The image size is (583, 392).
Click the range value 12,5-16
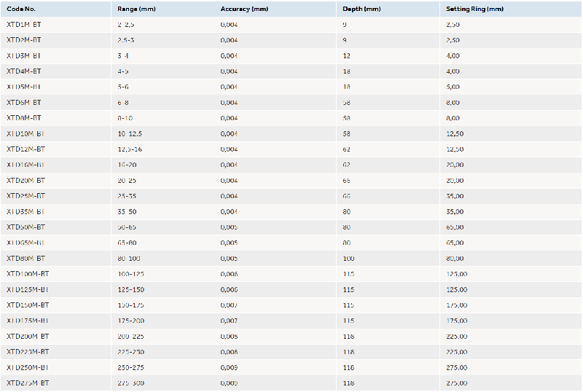[130, 149]
